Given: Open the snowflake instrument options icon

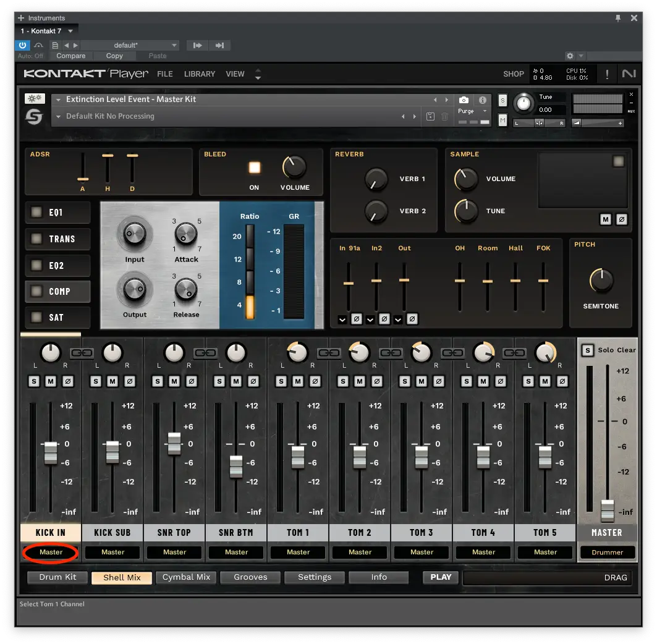Looking at the screenshot, I should pyautogui.click(x=35, y=98).
